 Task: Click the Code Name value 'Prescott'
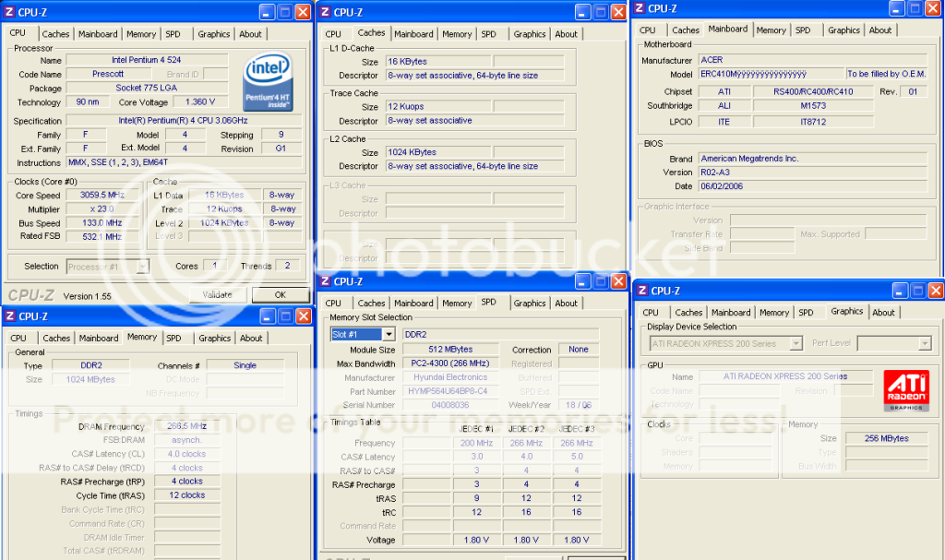point(108,74)
